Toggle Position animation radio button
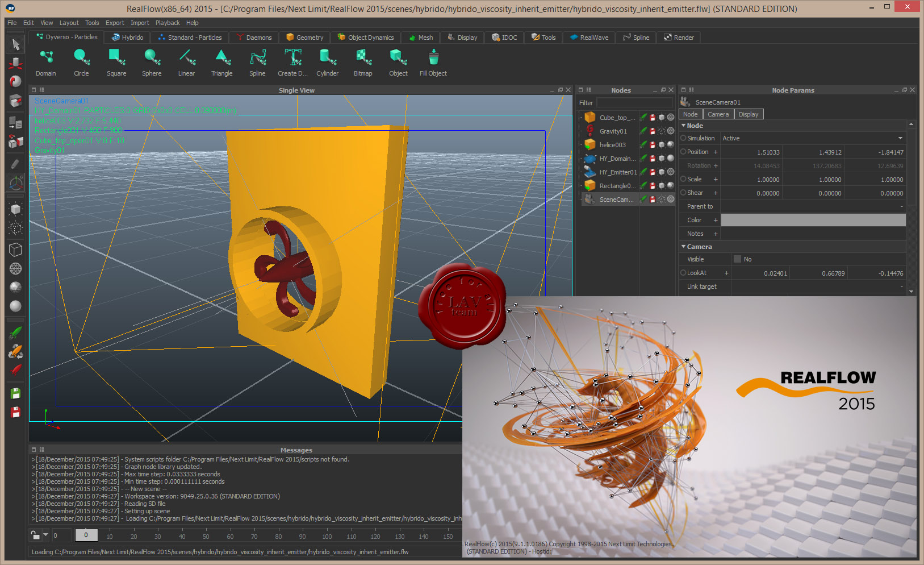Viewport: 924px width, 565px height. (x=683, y=152)
